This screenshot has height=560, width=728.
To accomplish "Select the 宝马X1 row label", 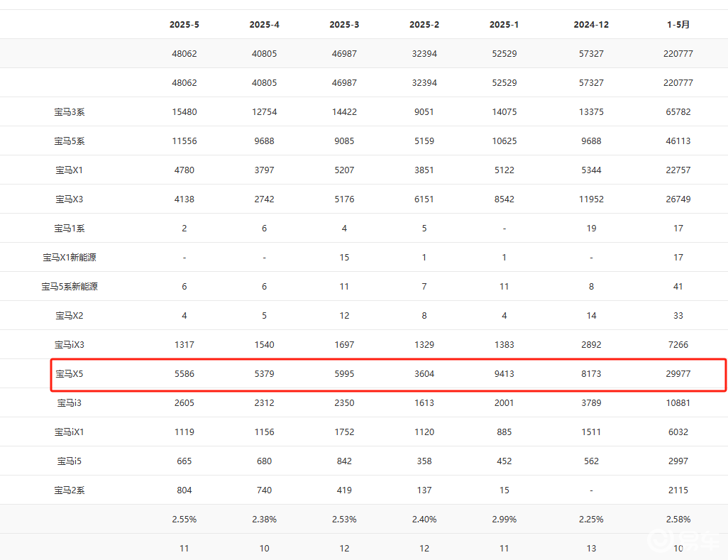I will [x=70, y=170].
